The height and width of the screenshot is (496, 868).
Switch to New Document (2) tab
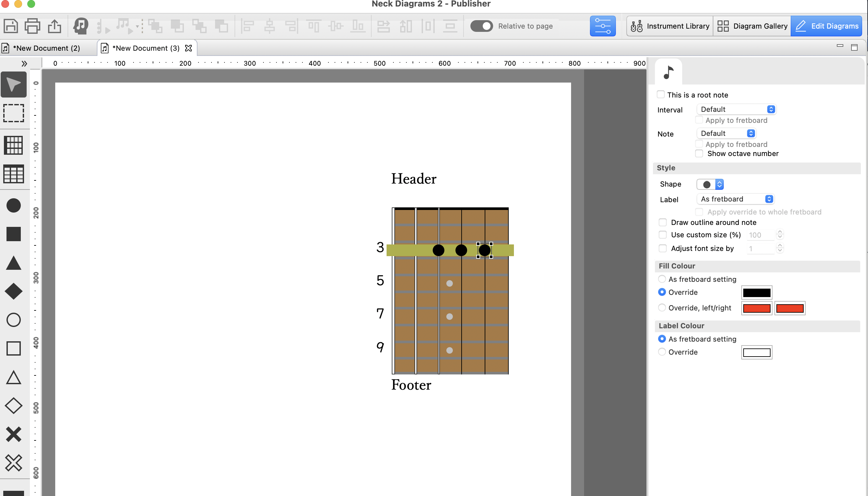tap(47, 48)
